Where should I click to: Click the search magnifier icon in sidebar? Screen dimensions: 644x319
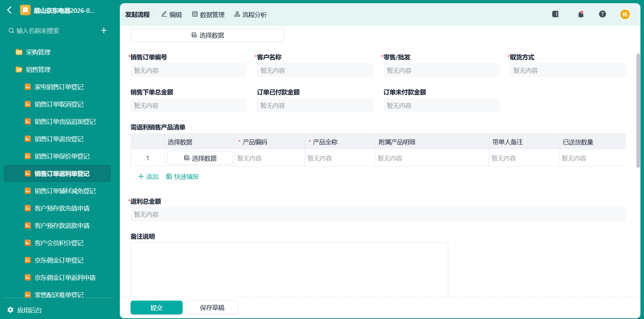11,31
